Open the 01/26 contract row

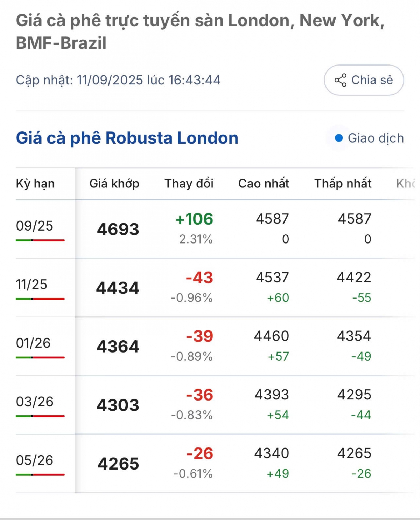pos(215,346)
